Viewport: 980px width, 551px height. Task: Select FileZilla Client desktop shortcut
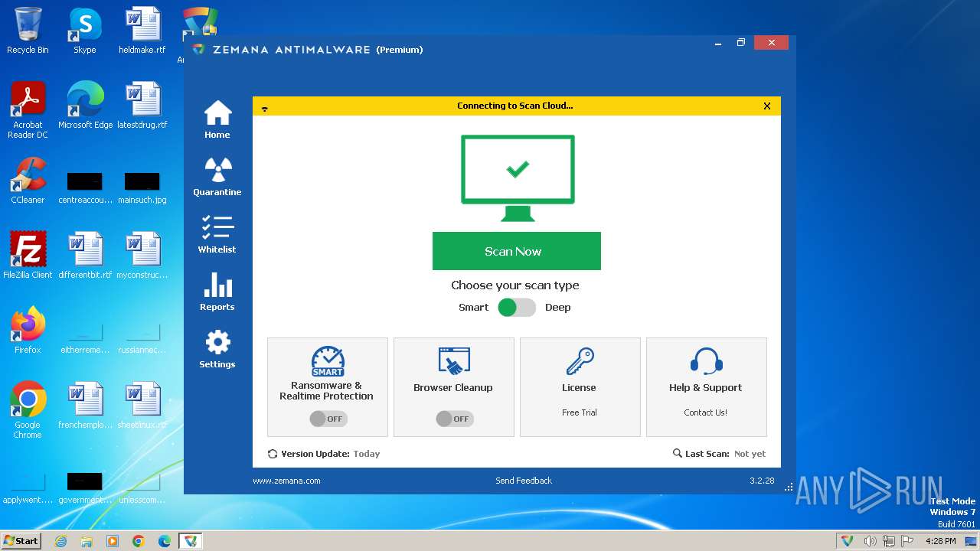click(x=28, y=256)
